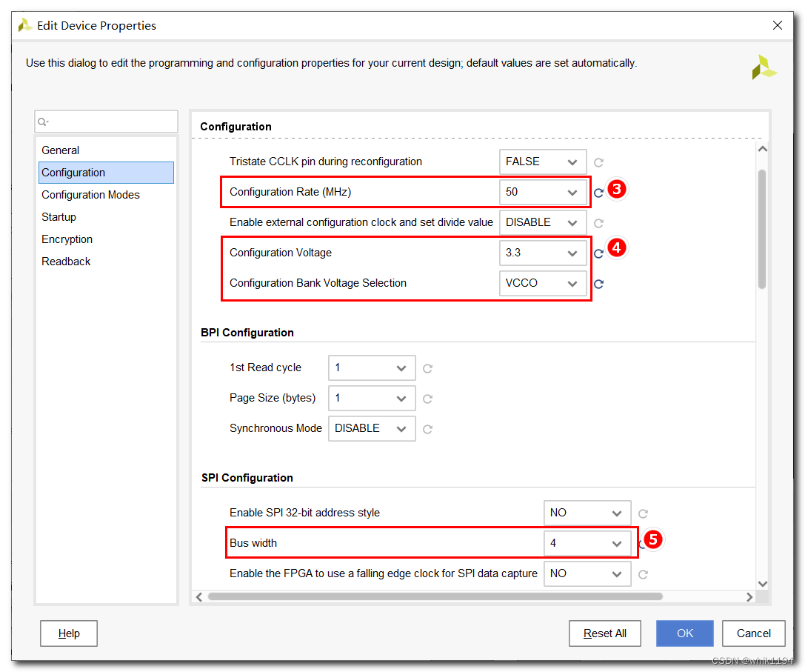Focus the property search field

click(107, 122)
